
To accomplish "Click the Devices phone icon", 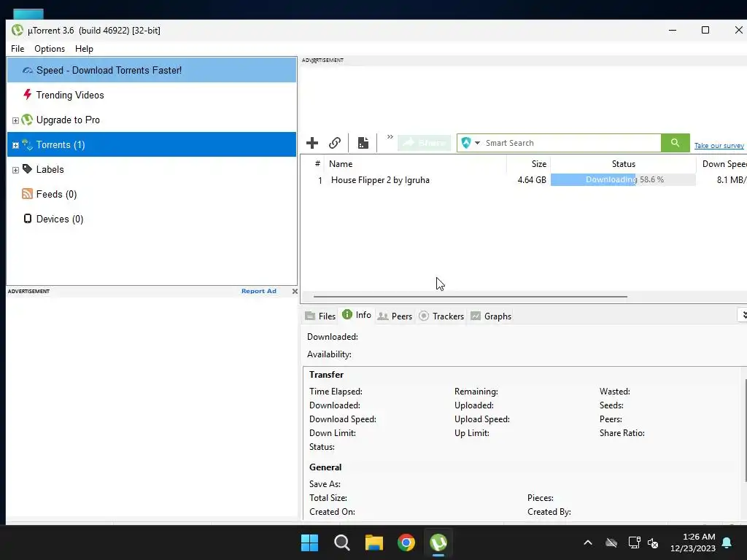I will [28, 219].
